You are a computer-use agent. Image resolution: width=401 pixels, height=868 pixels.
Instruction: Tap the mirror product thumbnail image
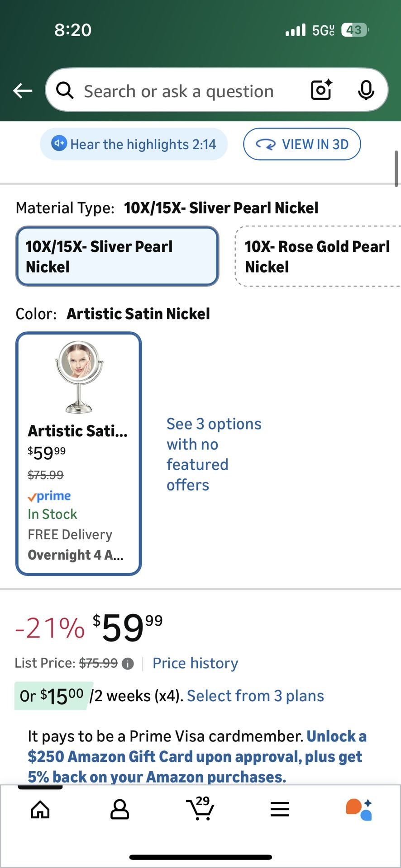pyautogui.click(x=79, y=377)
